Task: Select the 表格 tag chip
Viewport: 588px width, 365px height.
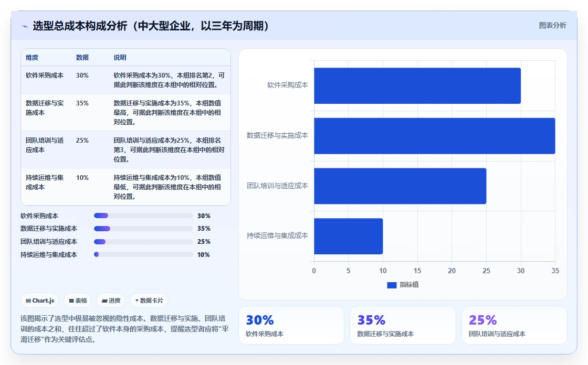Action: click(78, 300)
